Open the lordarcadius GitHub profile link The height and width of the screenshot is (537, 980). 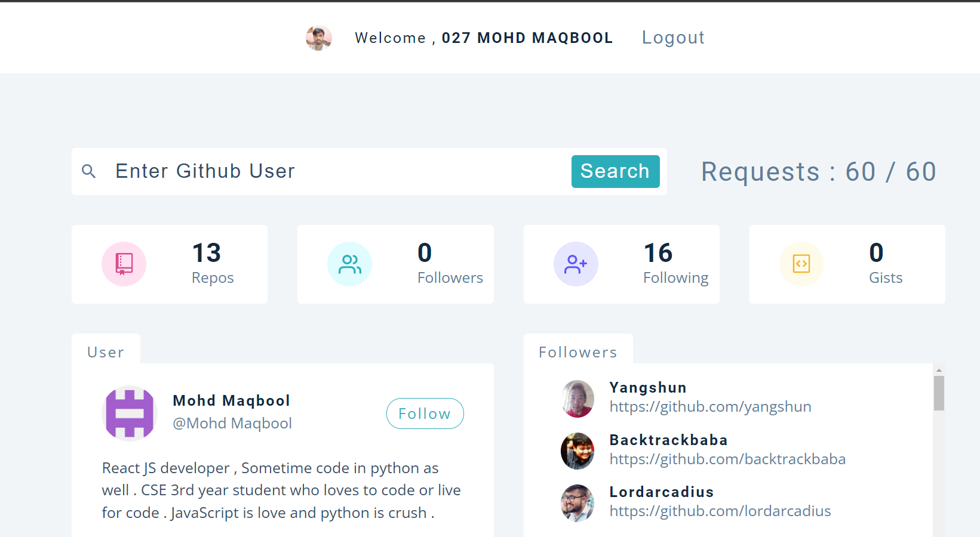[720, 511]
